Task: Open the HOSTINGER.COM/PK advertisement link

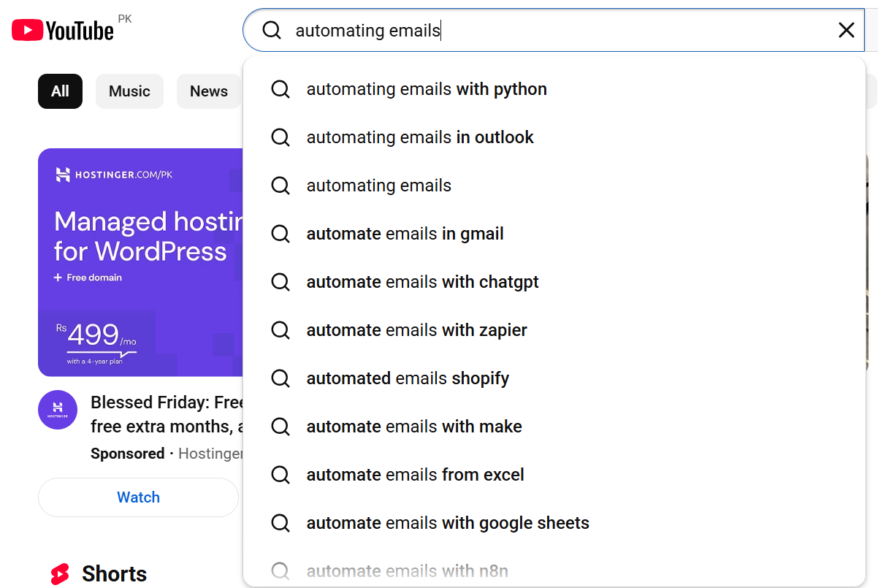Action: (x=117, y=175)
